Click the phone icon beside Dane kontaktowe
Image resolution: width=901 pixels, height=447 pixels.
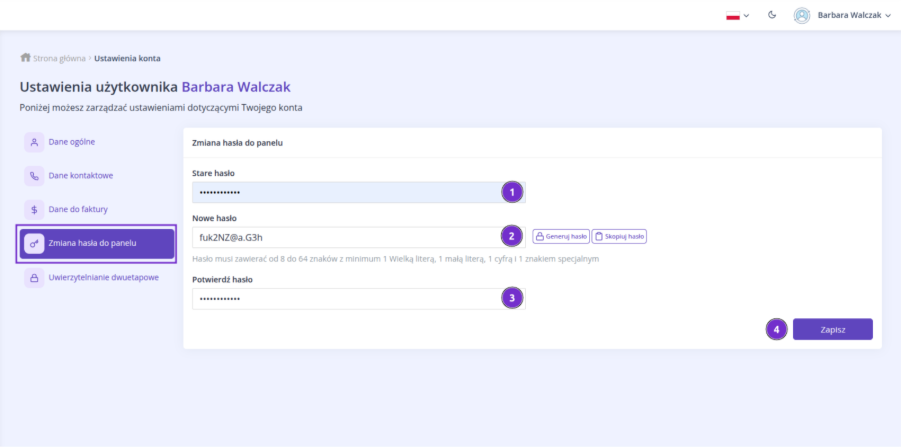coord(34,175)
